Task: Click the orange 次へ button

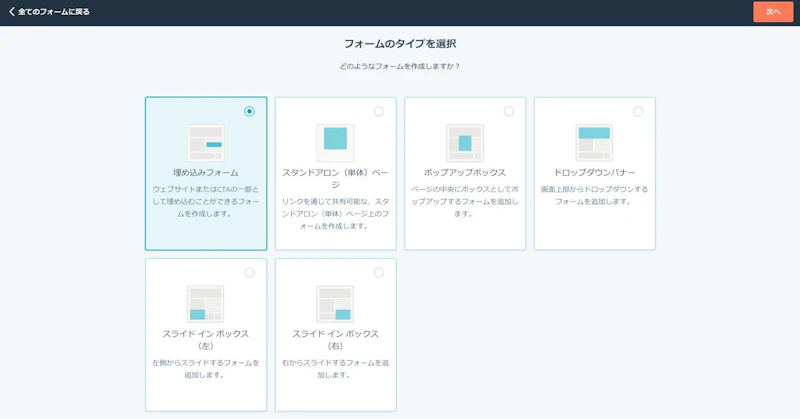Action: tap(773, 12)
